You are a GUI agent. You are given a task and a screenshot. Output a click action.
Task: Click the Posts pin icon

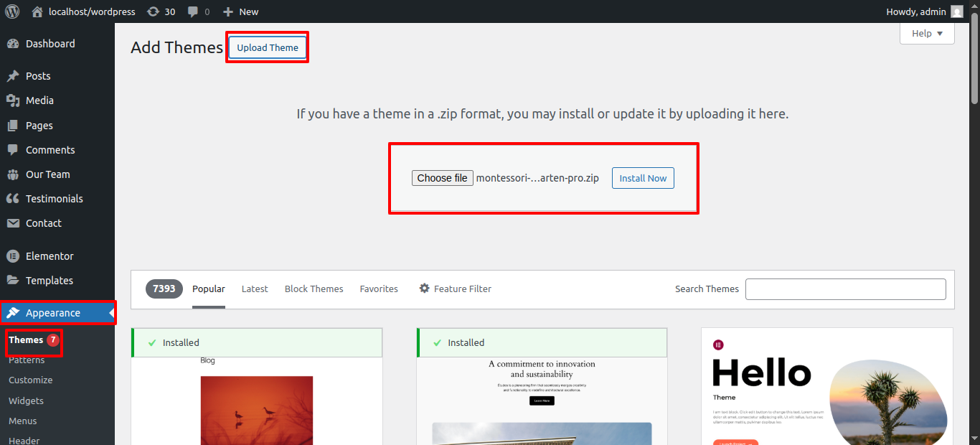(x=13, y=76)
